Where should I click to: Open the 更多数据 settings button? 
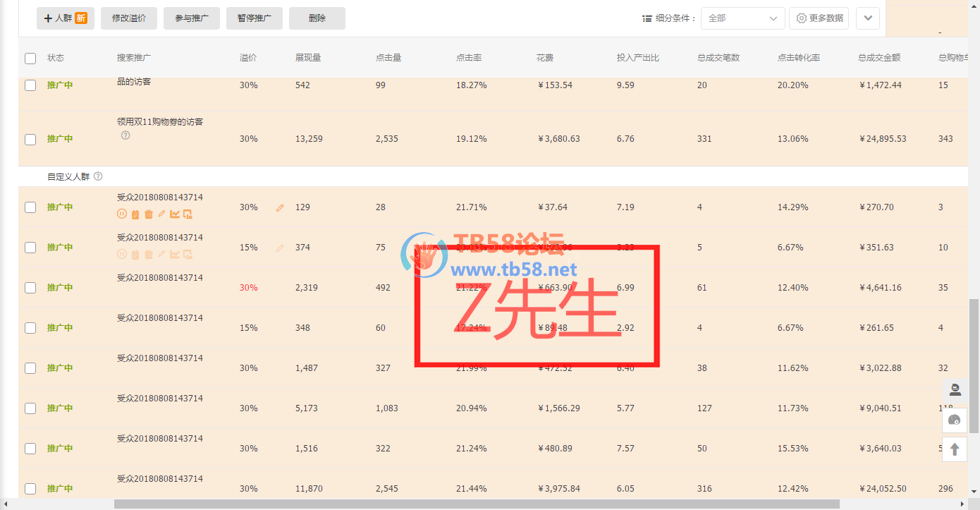click(x=819, y=18)
